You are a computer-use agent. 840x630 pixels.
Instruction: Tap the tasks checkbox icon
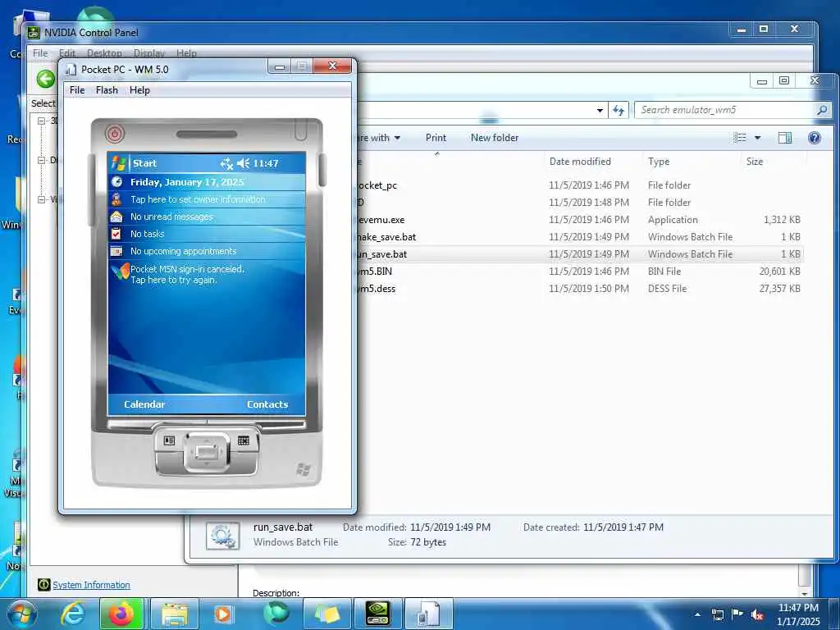tap(116, 234)
